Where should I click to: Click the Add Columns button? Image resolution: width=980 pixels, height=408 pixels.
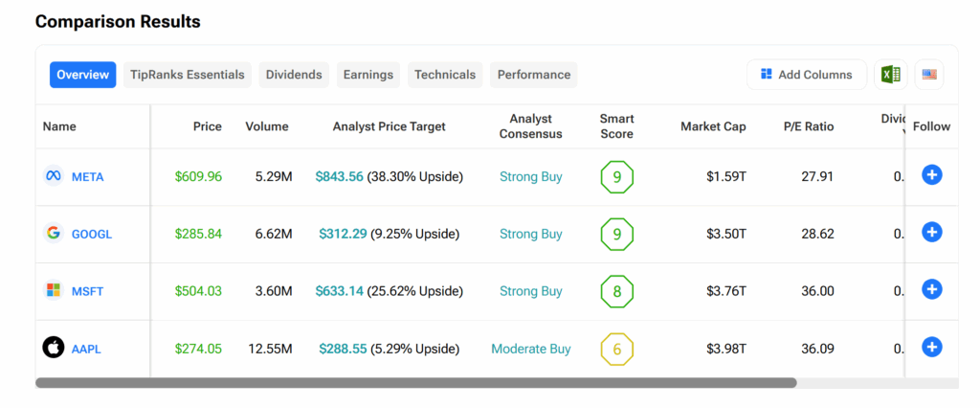coord(806,75)
